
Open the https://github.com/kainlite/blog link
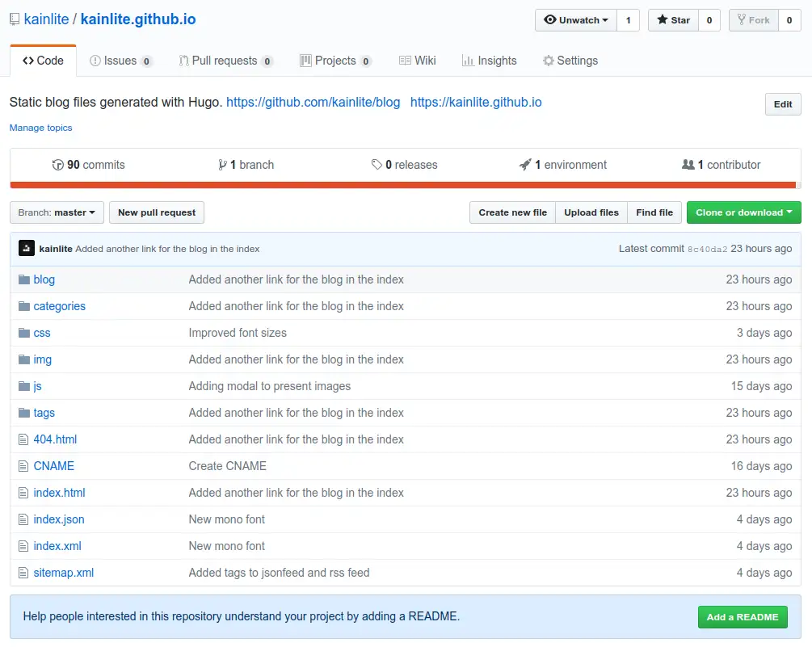313,102
